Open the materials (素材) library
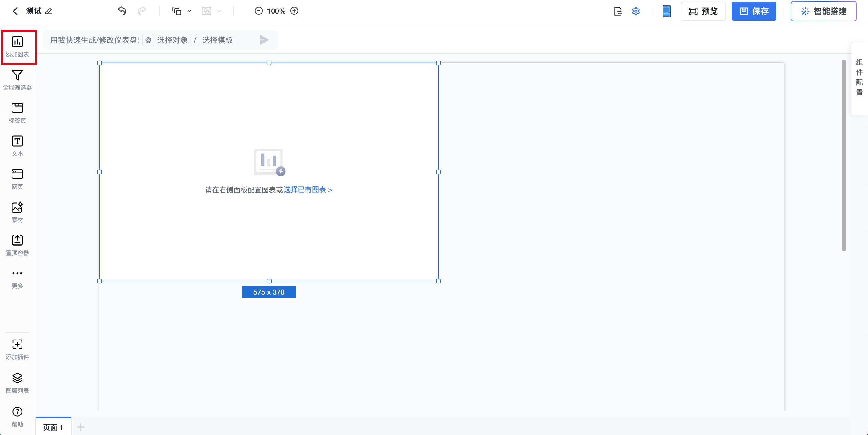868x435 pixels. coord(17,212)
